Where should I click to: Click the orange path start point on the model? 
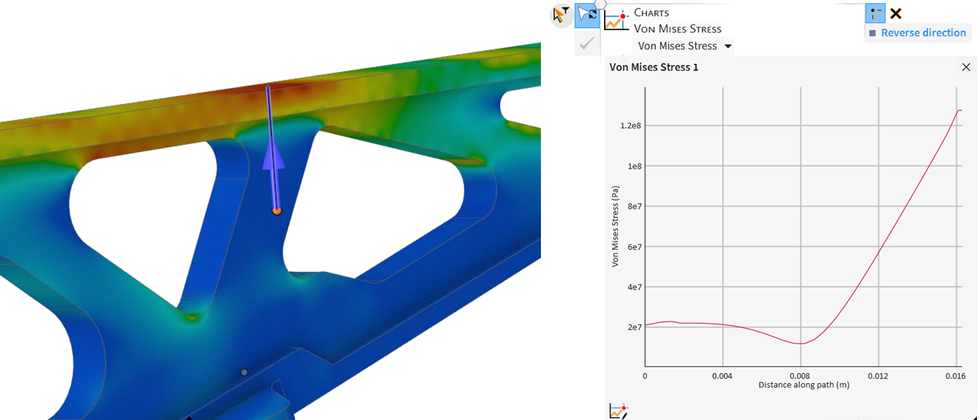pyautogui.click(x=277, y=211)
